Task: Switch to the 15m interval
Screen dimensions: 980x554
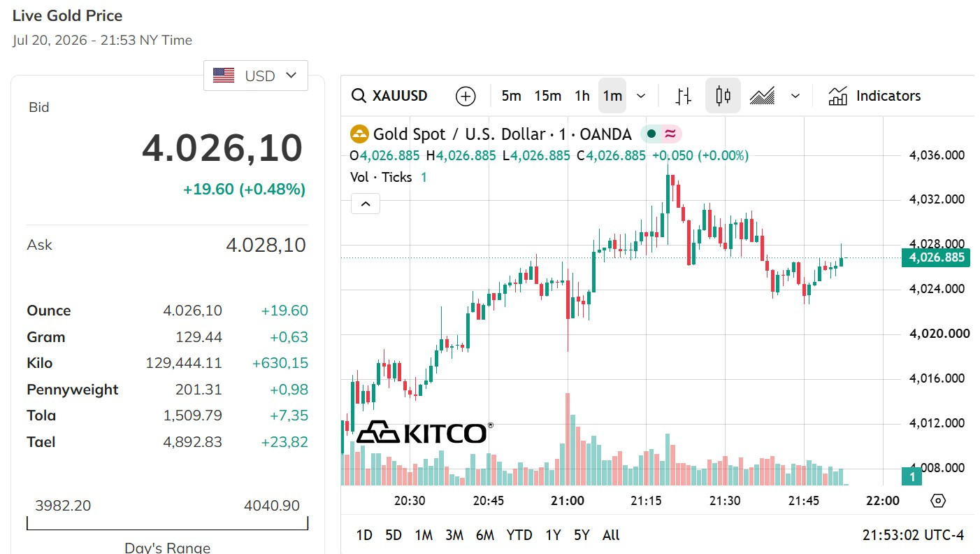Action: pyautogui.click(x=548, y=96)
